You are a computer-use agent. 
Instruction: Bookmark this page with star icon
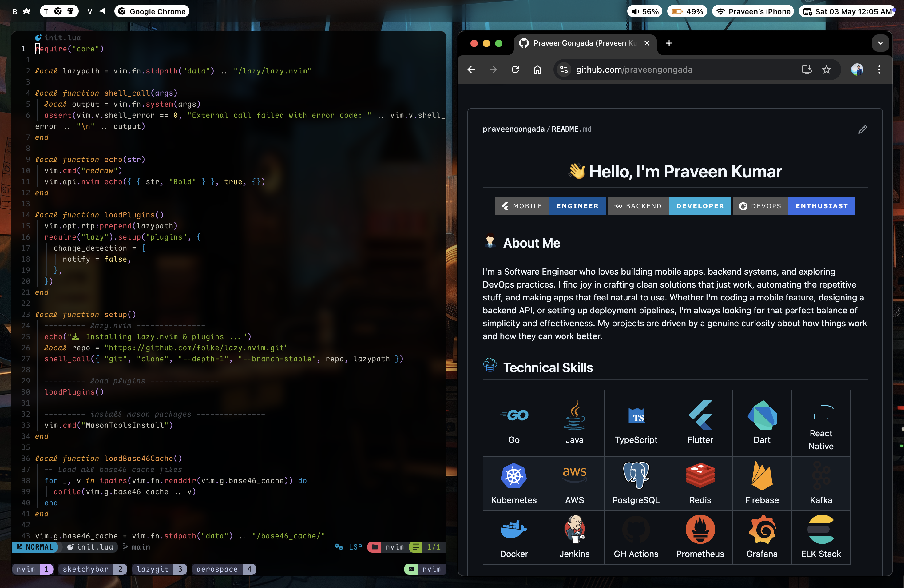[827, 70]
